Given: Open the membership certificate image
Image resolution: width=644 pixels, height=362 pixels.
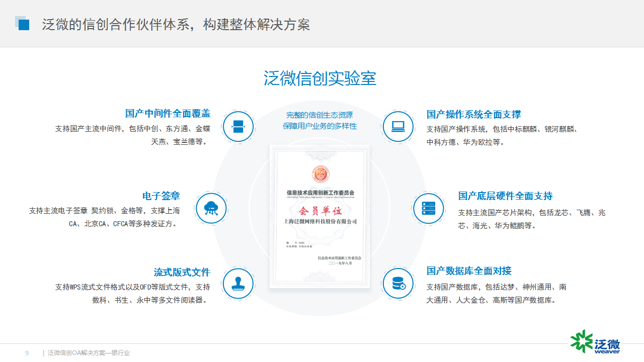Looking at the screenshot, I should [x=319, y=217].
